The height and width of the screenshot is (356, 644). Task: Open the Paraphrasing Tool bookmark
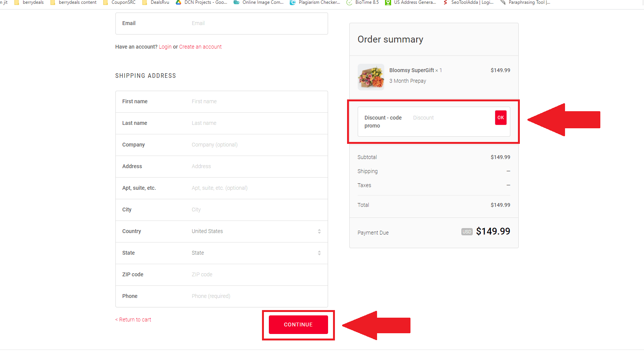tap(526, 2)
